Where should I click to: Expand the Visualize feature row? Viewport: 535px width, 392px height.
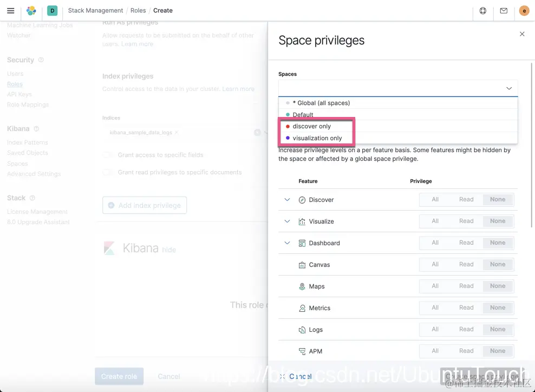coord(288,221)
